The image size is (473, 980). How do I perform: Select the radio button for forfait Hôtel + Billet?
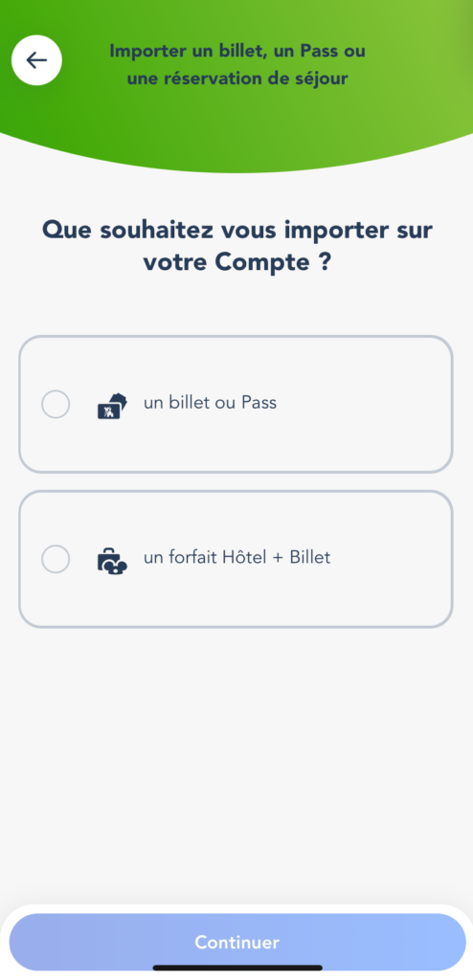click(56, 559)
